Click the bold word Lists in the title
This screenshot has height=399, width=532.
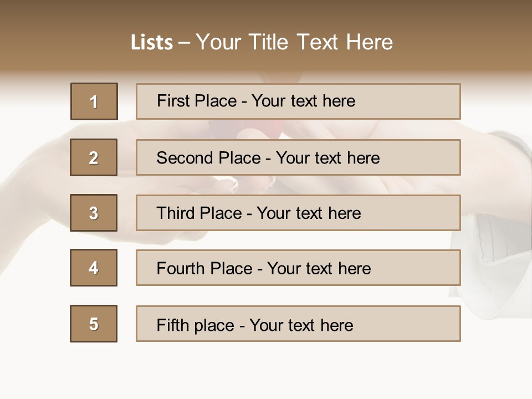coord(151,43)
